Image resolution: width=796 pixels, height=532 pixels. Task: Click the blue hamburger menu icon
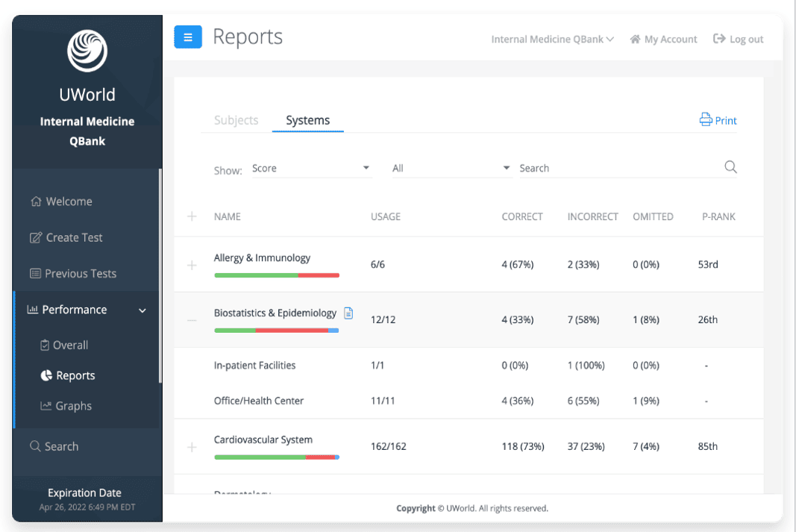click(x=188, y=37)
